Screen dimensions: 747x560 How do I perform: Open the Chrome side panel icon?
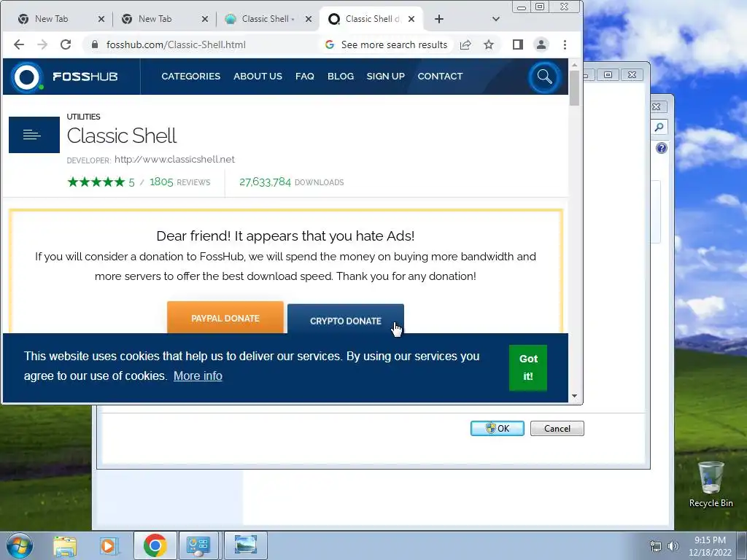pos(518,44)
